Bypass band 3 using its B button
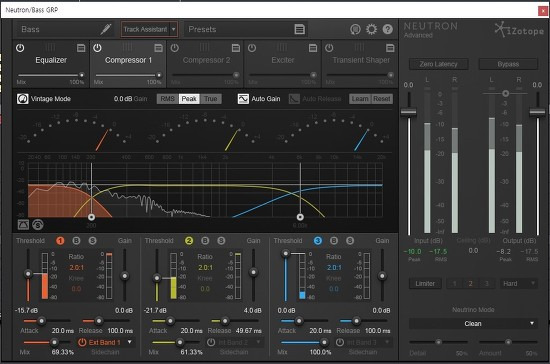Viewport: 550px width, 364px height. point(334,241)
